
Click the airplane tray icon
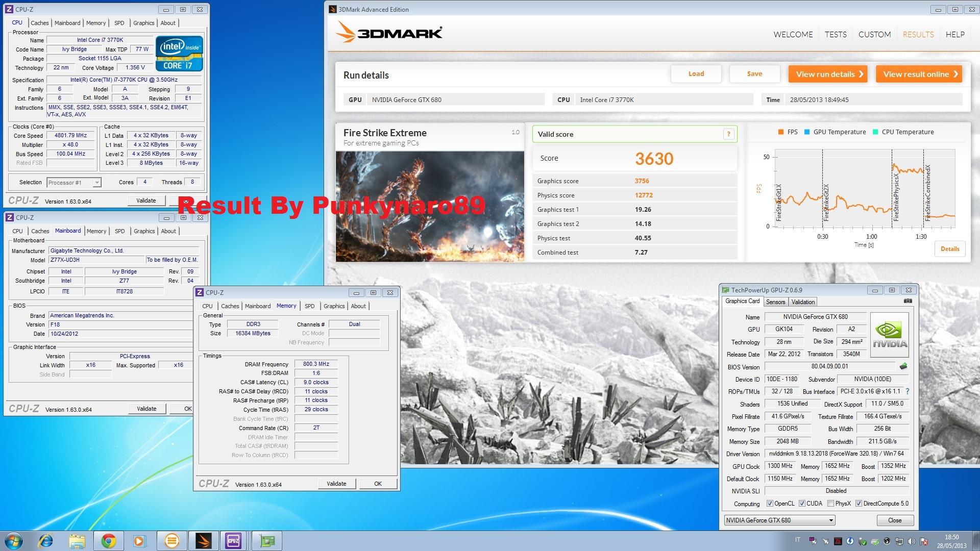(826, 541)
